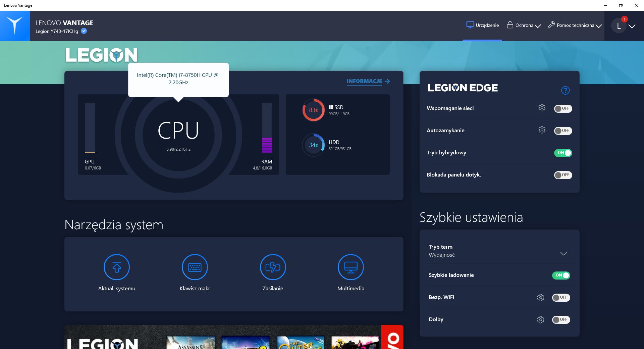Click the HDD 34% usage ring
Viewport: 644px width, 349px height.
coord(314,145)
